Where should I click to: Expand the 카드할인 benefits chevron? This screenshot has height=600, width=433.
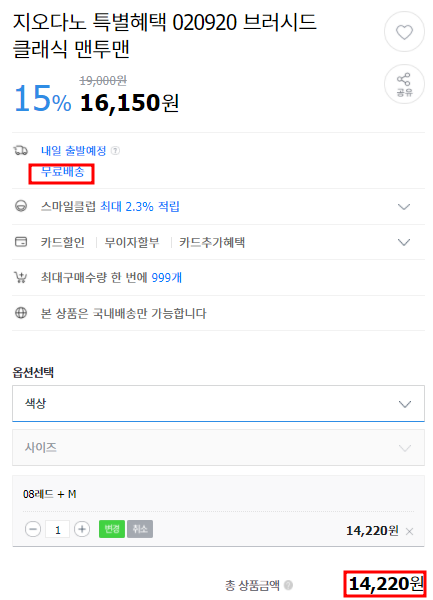tap(404, 242)
